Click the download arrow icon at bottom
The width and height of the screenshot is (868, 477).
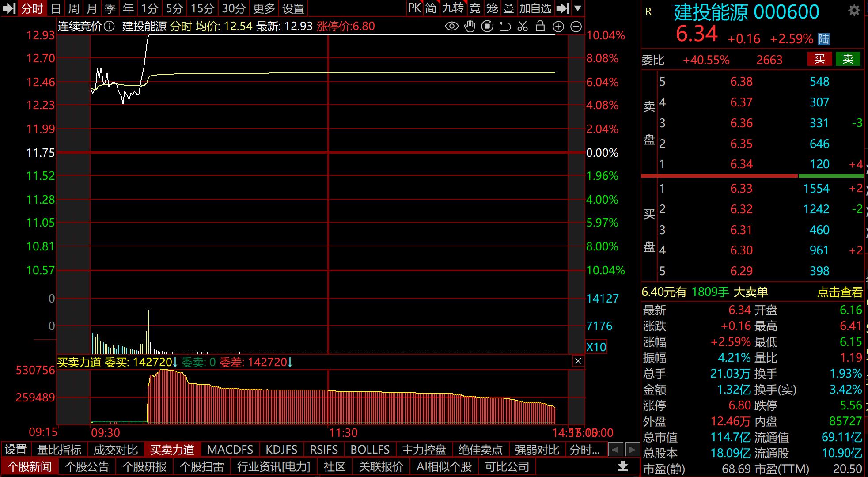click(x=623, y=466)
